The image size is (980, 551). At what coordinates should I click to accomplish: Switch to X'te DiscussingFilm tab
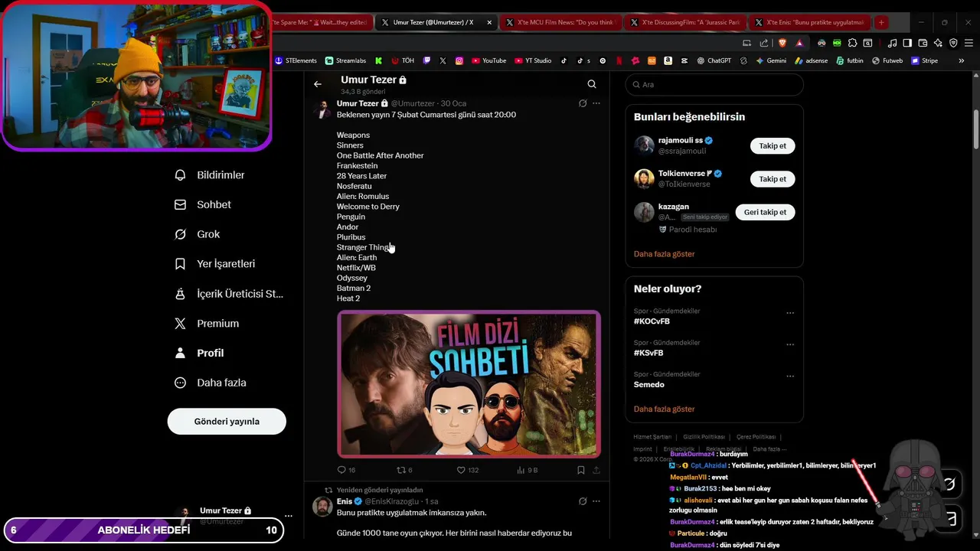pos(685,22)
